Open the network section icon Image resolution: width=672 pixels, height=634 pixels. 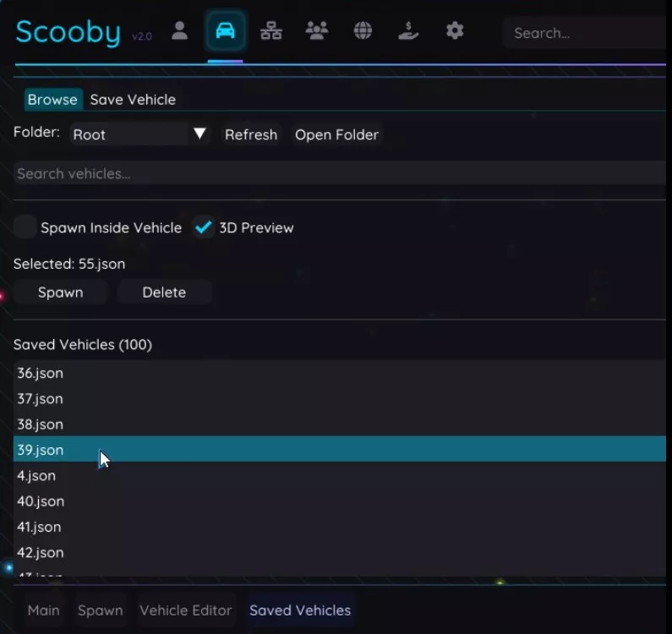click(x=271, y=31)
